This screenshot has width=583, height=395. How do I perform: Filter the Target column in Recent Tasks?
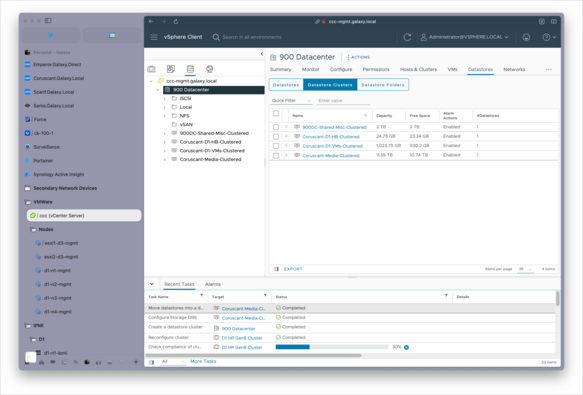coord(265,295)
